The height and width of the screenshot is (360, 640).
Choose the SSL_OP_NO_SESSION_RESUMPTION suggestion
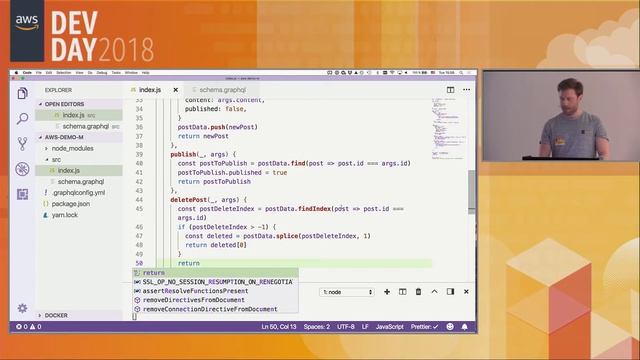[x=215, y=282]
